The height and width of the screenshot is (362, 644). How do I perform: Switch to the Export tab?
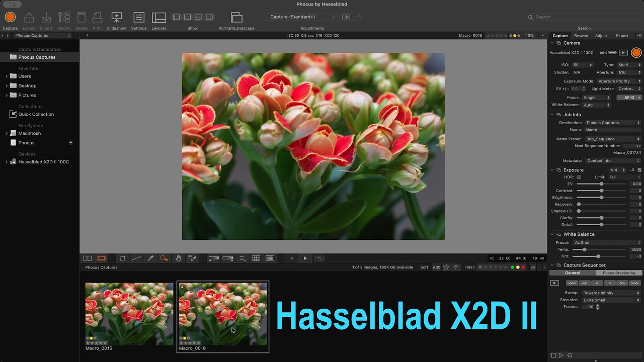tap(622, 36)
